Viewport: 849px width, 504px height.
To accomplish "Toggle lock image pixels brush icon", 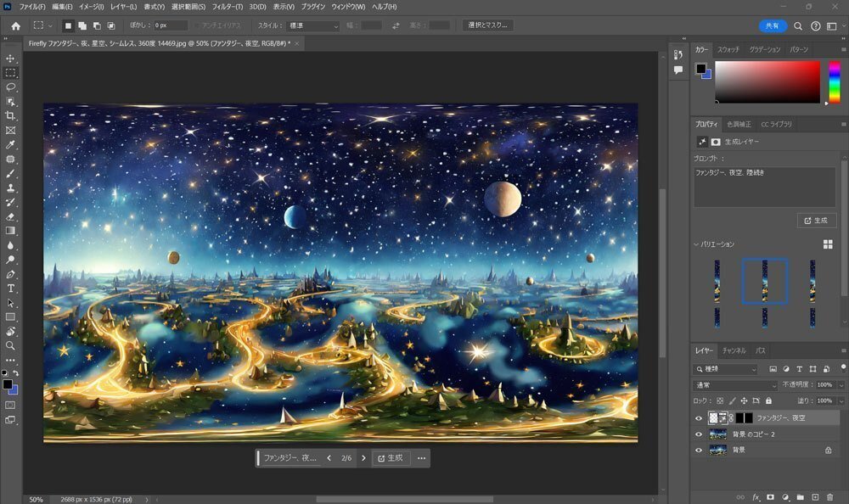I will [732, 400].
